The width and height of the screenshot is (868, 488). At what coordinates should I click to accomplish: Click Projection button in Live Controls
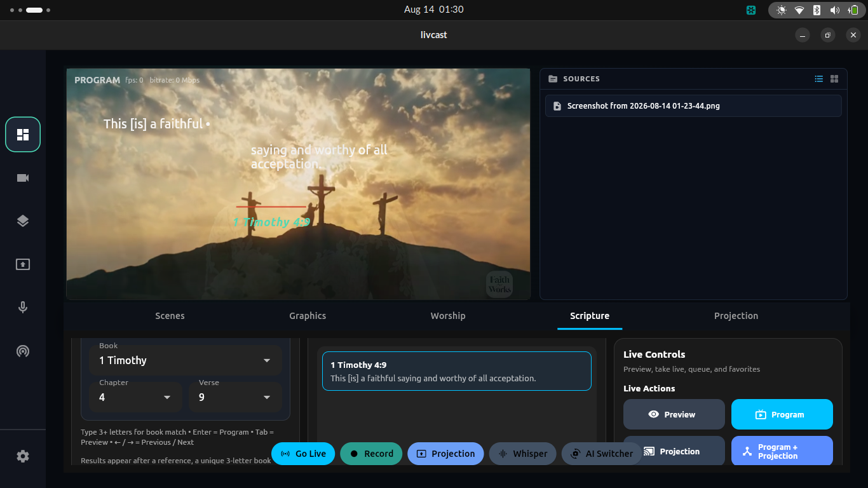(x=674, y=451)
